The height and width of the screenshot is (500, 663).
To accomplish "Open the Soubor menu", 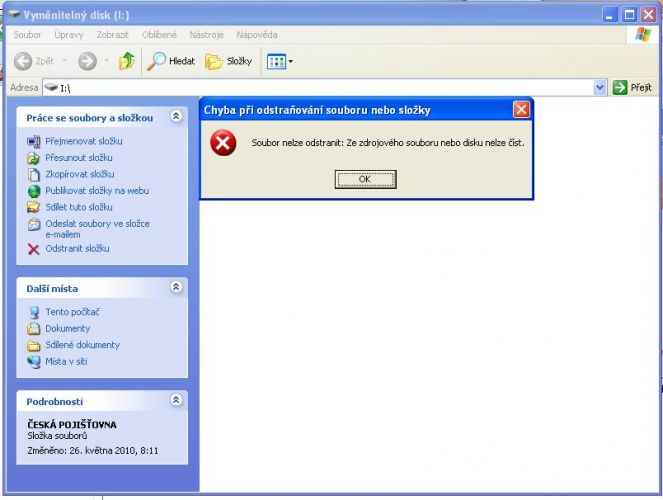I will tap(27, 35).
